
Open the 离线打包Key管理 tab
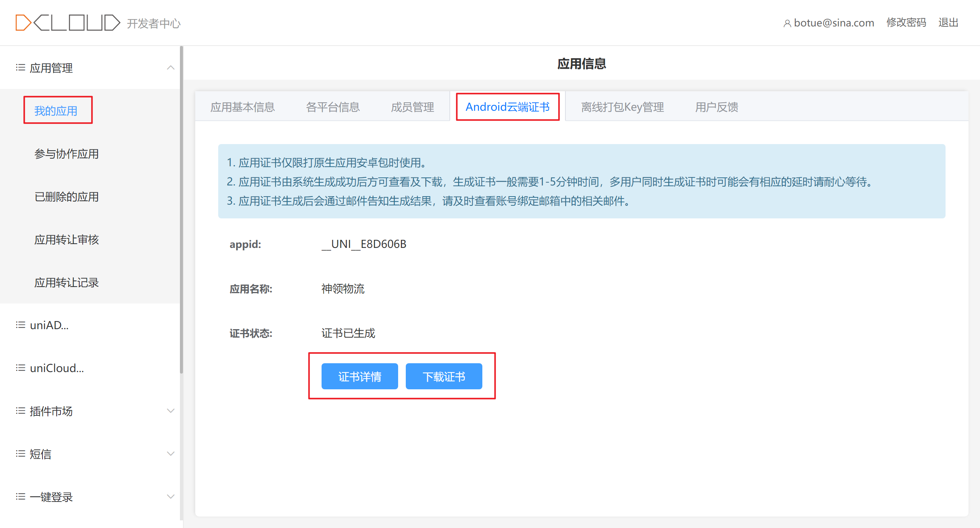pyautogui.click(x=622, y=107)
